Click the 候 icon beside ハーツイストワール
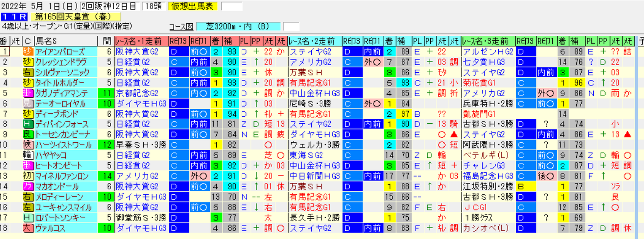Screen dimensions: 644x239 [27, 145]
